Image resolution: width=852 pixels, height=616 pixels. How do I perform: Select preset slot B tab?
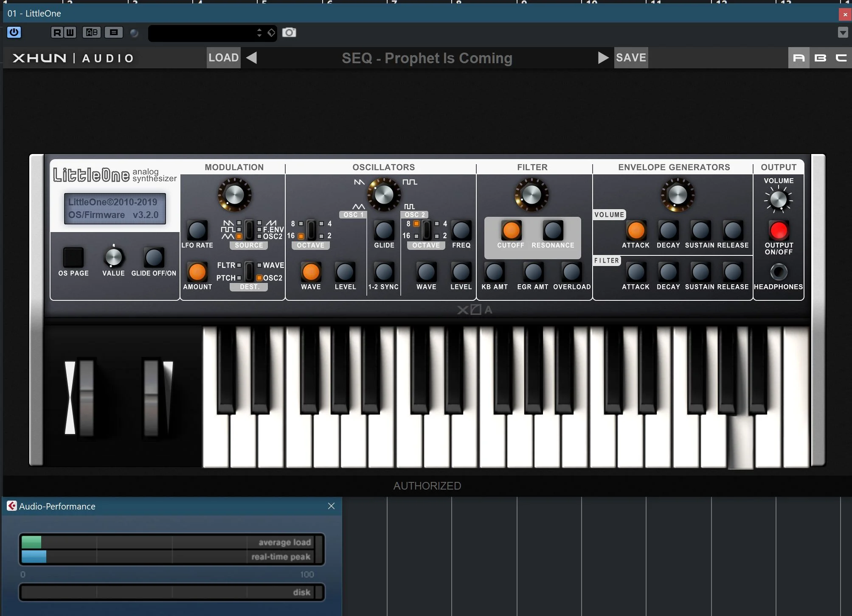[820, 58]
